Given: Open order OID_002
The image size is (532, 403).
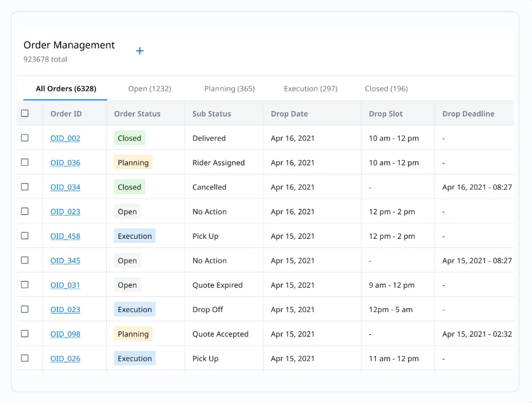Looking at the screenshot, I should (65, 138).
